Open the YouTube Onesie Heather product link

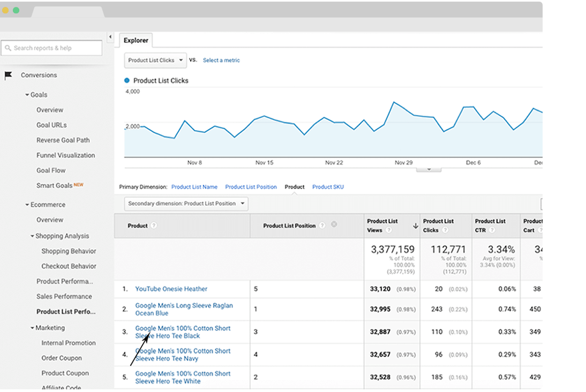(171, 289)
